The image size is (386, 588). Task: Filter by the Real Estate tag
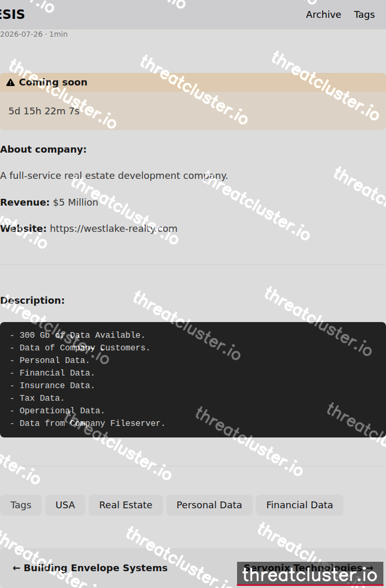pos(126,505)
